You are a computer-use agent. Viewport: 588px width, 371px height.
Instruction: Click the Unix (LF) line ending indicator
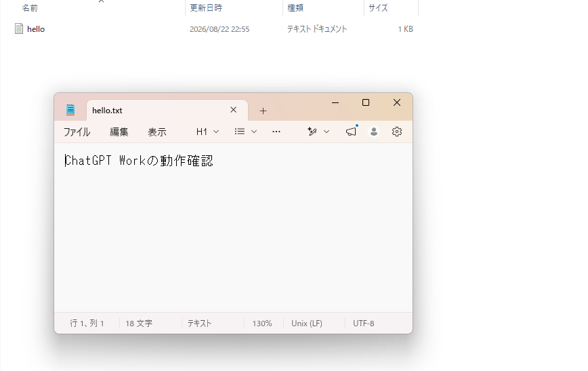click(x=307, y=324)
